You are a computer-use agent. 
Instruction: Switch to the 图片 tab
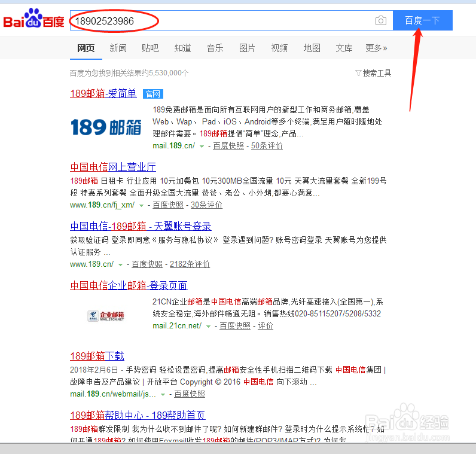click(x=247, y=48)
